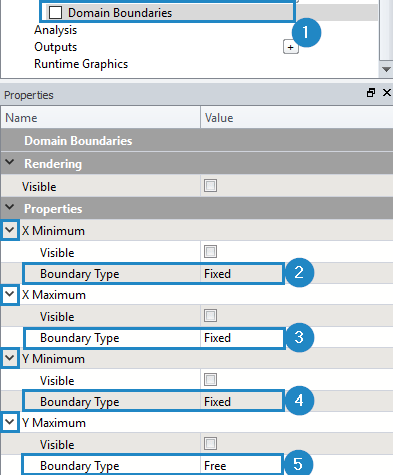Click the Properties panel title bar
The height and width of the screenshot is (475, 393).
coord(197,95)
